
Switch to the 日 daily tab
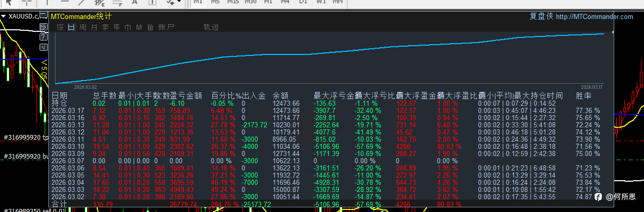click(71, 27)
